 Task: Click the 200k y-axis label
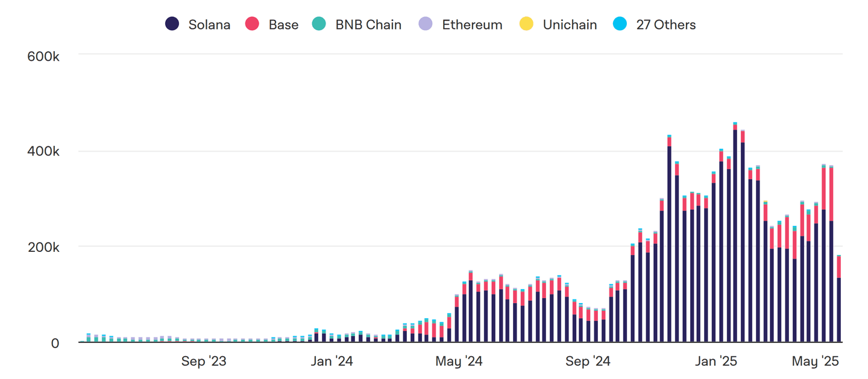43,247
